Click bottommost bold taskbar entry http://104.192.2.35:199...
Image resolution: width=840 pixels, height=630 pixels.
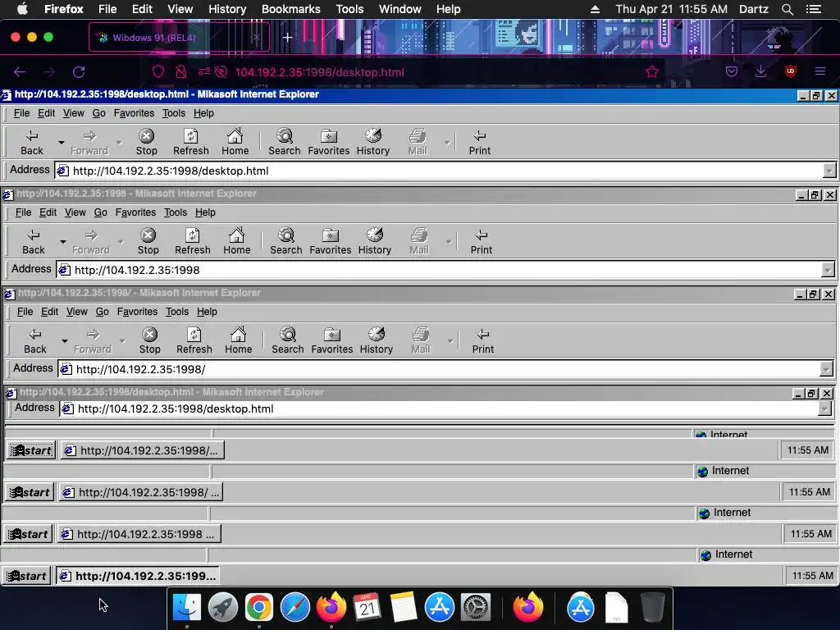pyautogui.click(x=138, y=576)
